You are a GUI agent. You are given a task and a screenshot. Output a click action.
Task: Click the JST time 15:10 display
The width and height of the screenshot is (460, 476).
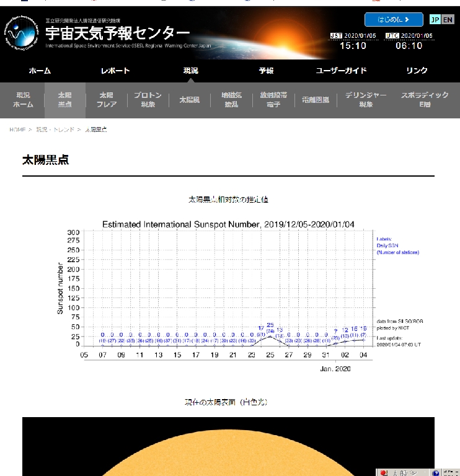tap(353, 45)
